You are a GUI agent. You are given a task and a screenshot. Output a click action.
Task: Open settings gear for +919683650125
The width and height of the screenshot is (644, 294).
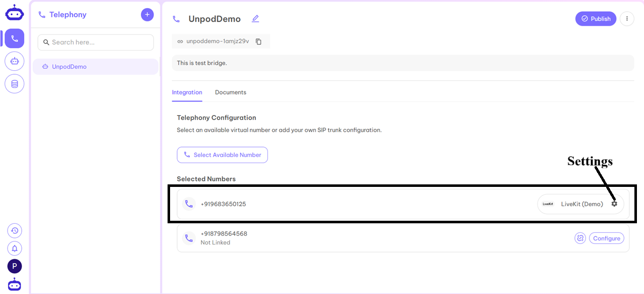tap(614, 204)
